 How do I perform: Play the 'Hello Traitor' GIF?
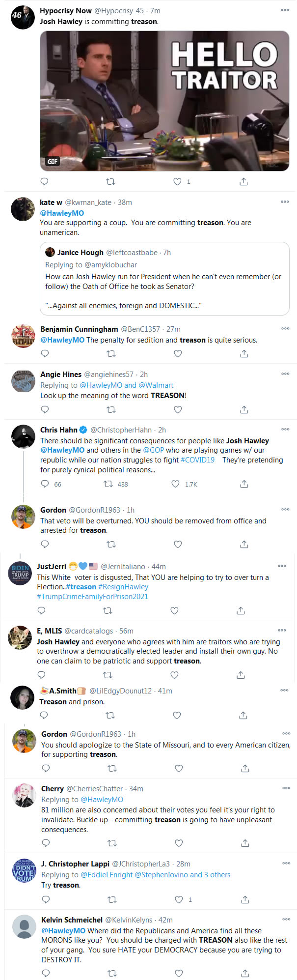(x=164, y=101)
